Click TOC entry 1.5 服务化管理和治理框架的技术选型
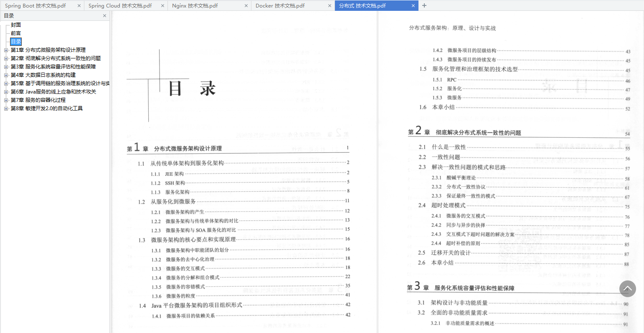 [525, 69]
